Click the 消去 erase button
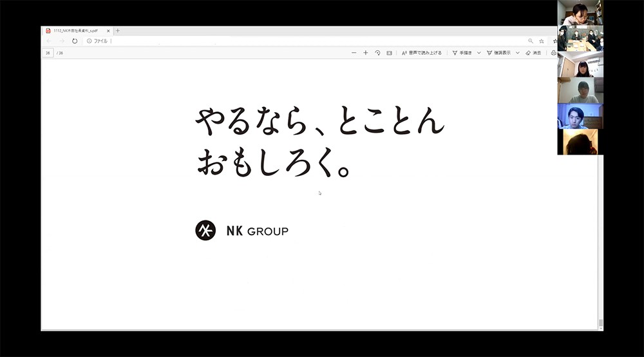The image size is (644, 357). tap(533, 53)
